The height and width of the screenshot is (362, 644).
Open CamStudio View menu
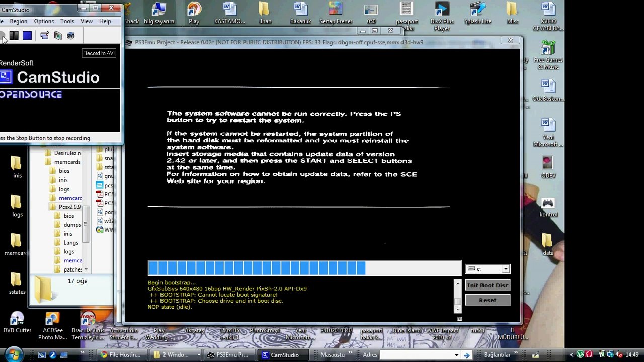coord(87,21)
